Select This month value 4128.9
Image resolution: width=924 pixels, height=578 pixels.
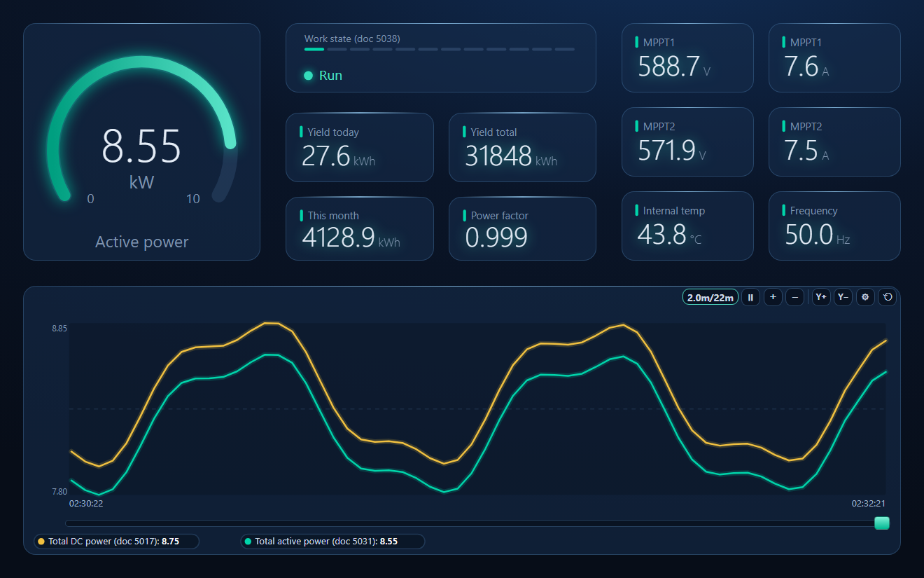point(338,238)
